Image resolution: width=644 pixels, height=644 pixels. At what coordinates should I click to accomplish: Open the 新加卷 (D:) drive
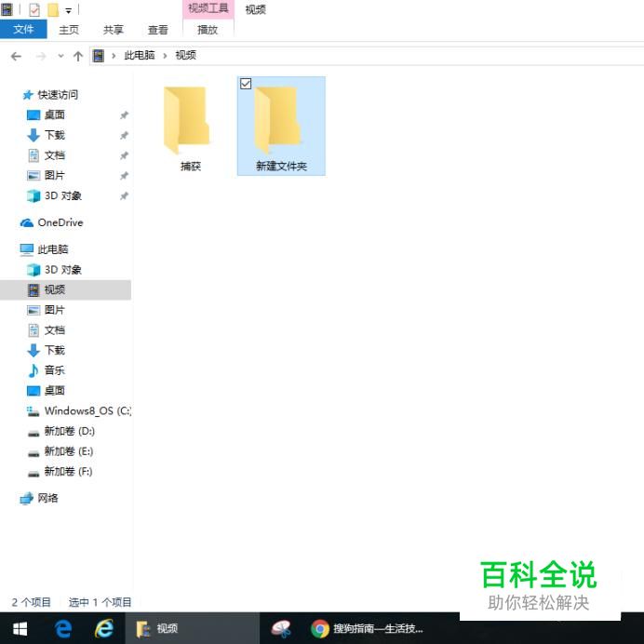pos(70,431)
